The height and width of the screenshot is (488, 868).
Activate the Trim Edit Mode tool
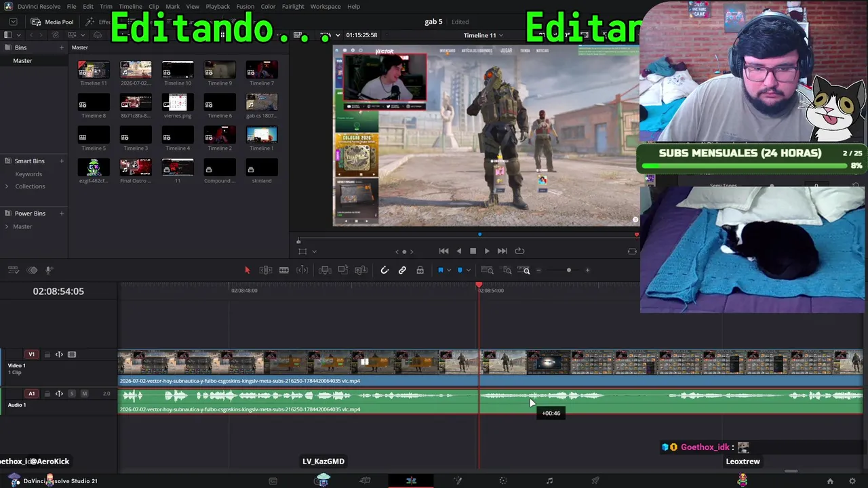(266, 270)
